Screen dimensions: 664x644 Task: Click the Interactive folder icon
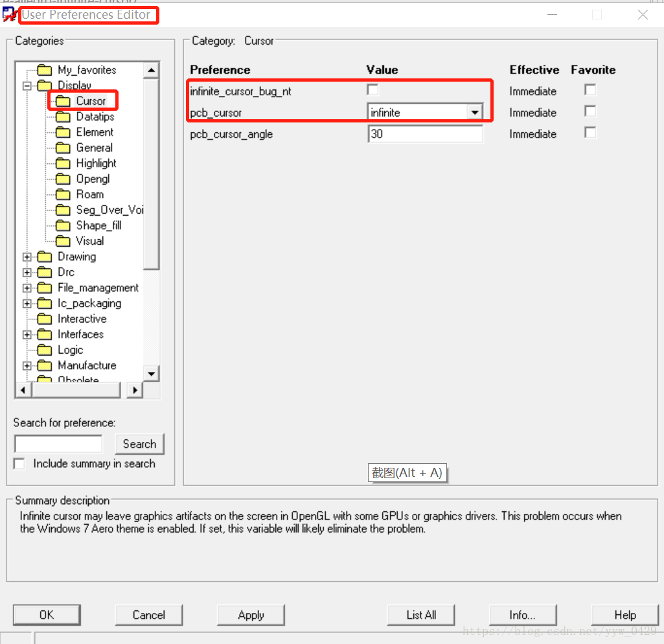44,319
